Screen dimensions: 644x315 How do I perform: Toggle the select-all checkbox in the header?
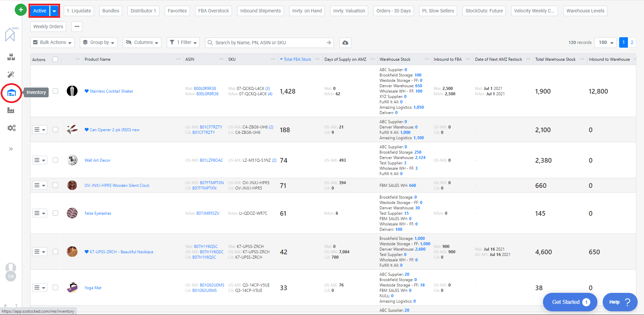point(55,59)
